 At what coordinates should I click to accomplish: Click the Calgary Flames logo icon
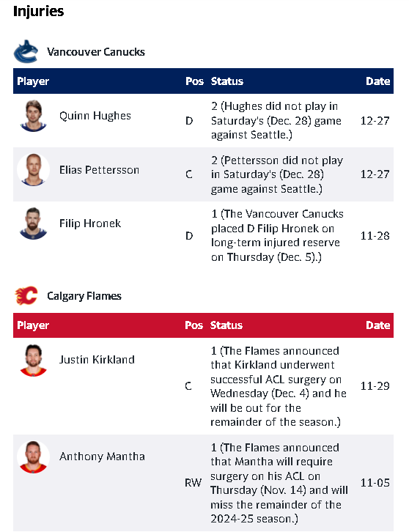pyautogui.click(x=26, y=295)
